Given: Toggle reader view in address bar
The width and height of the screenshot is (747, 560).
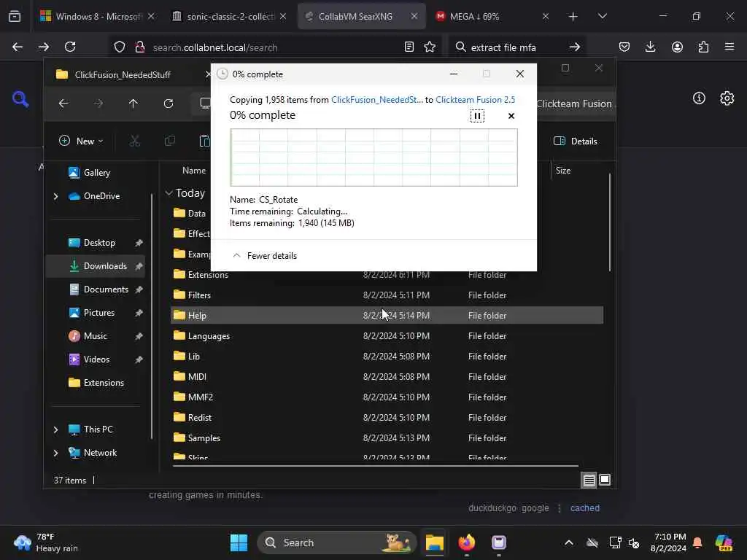Looking at the screenshot, I should [409, 47].
